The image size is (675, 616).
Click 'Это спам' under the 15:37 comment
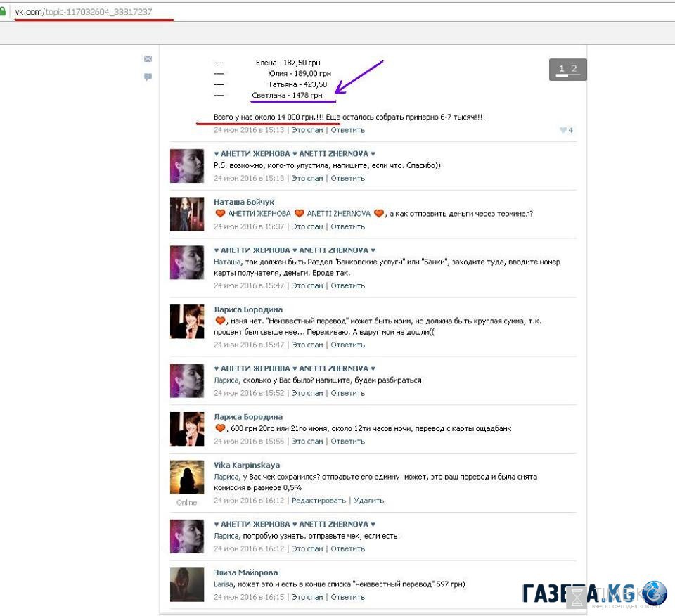coord(307,226)
